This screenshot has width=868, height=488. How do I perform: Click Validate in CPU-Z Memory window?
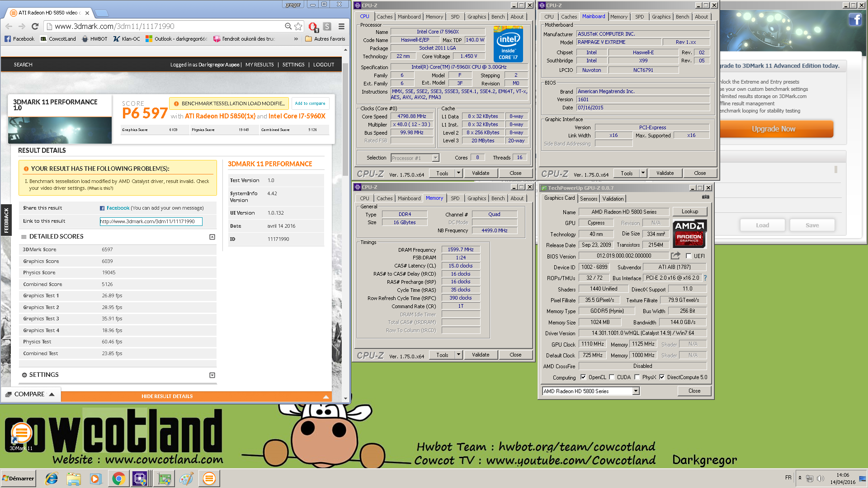481,355
